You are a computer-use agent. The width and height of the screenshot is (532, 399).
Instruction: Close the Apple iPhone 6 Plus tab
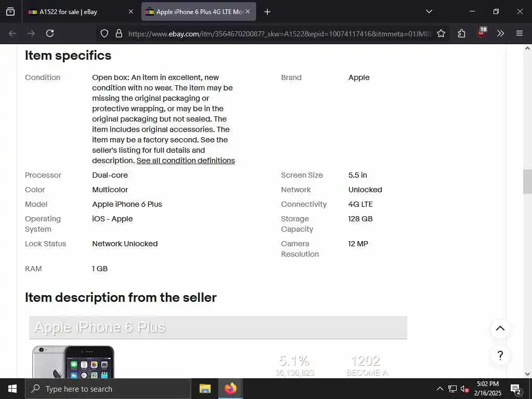click(248, 11)
